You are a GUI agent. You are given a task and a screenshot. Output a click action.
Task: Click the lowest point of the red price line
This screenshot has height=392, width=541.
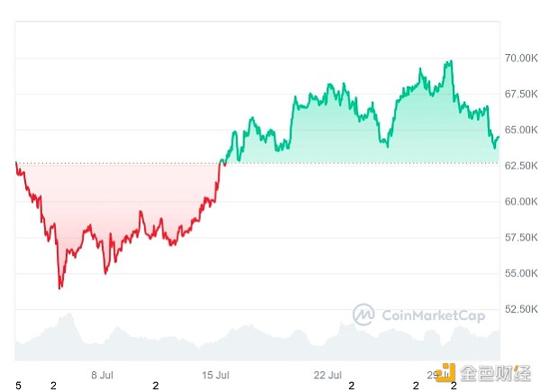click(x=60, y=288)
